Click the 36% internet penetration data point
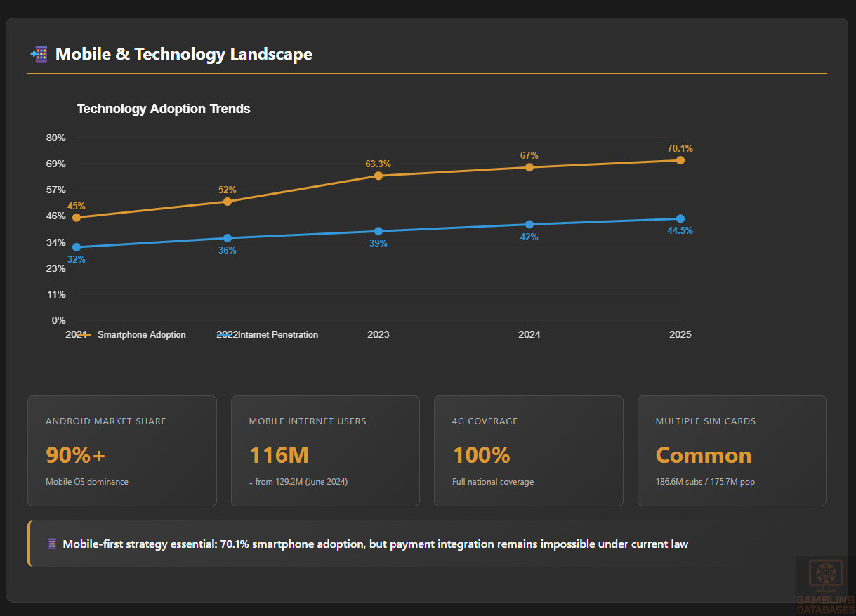Image resolution: width=856 pixels, height=616 pixels. coord(228,238)
